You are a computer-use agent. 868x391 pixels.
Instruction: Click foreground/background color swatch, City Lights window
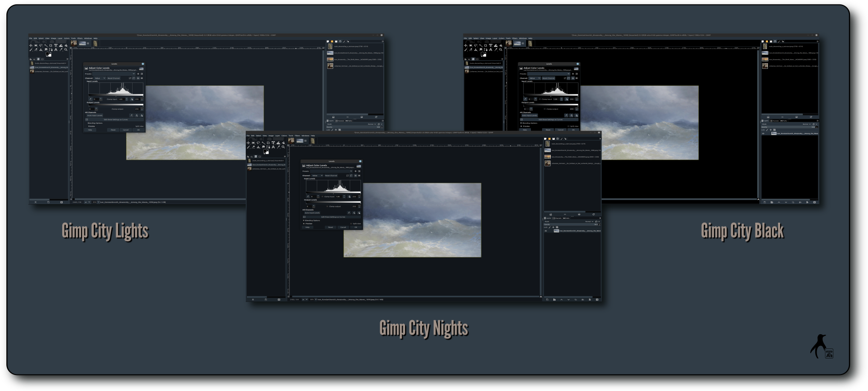point(49,54)
